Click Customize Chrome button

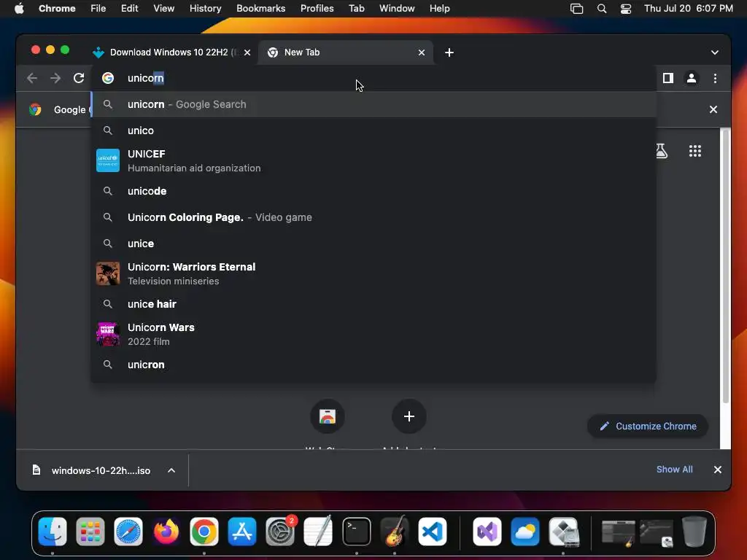point(648,426)
